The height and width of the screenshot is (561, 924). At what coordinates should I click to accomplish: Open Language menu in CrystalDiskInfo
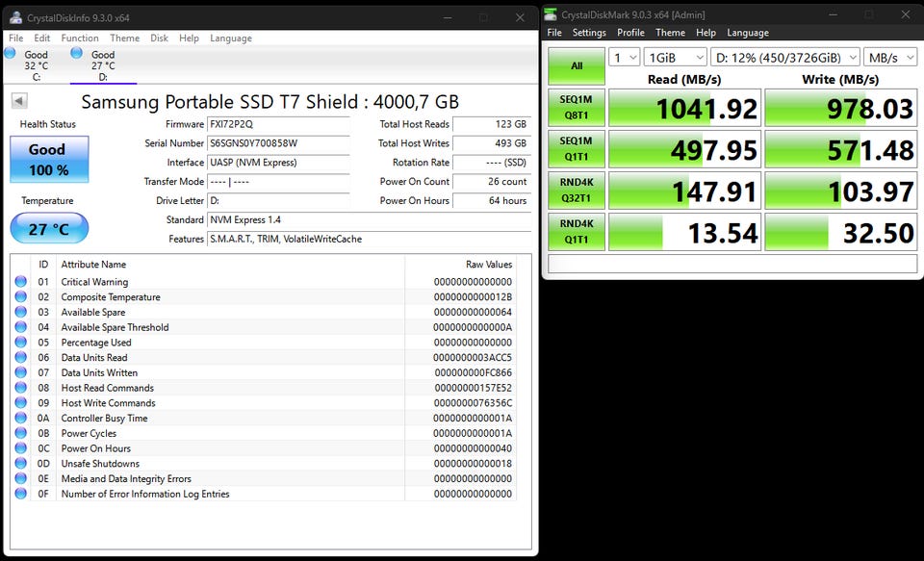pos(231,38)
